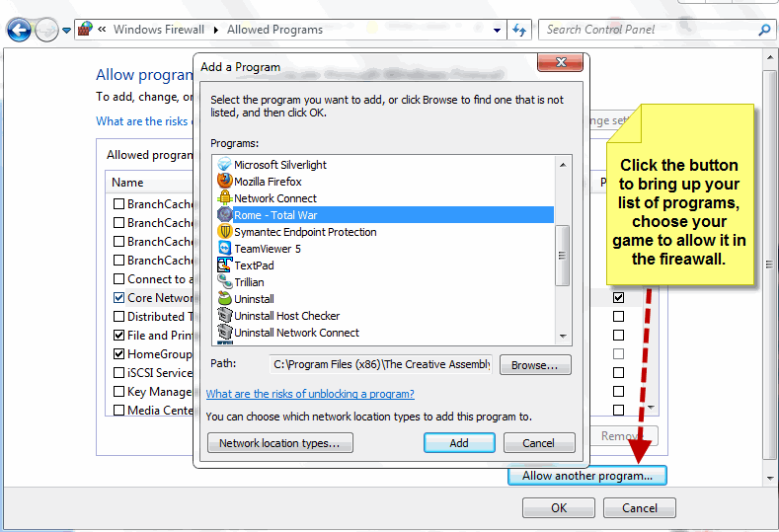The image size is (779, 532).
Task: Click the refresh icon beside the address bar
Action: point(519,30)
